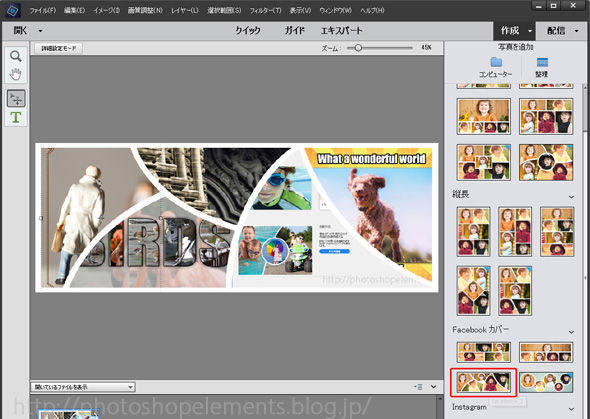Image resolution: width=590 pixels, height=419 pixels.
Task: Switch to エキスパート mode tab
Action: (x=341, y=31)
